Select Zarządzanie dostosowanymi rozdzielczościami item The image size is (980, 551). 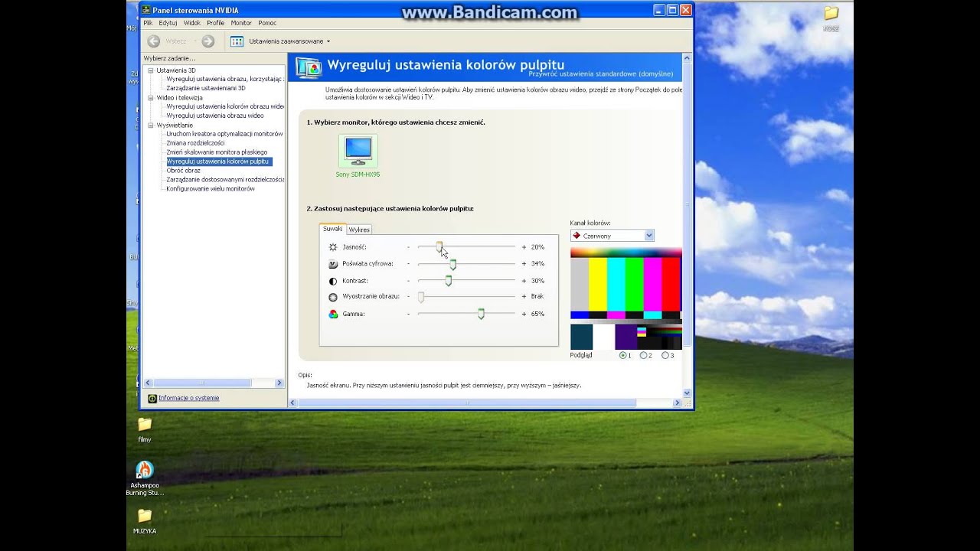tap(225, 179)
